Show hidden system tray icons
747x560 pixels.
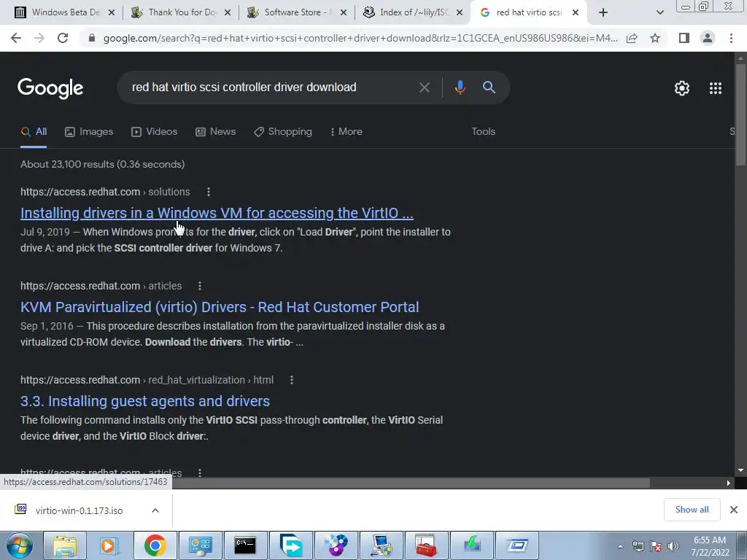tap(620, 547)
